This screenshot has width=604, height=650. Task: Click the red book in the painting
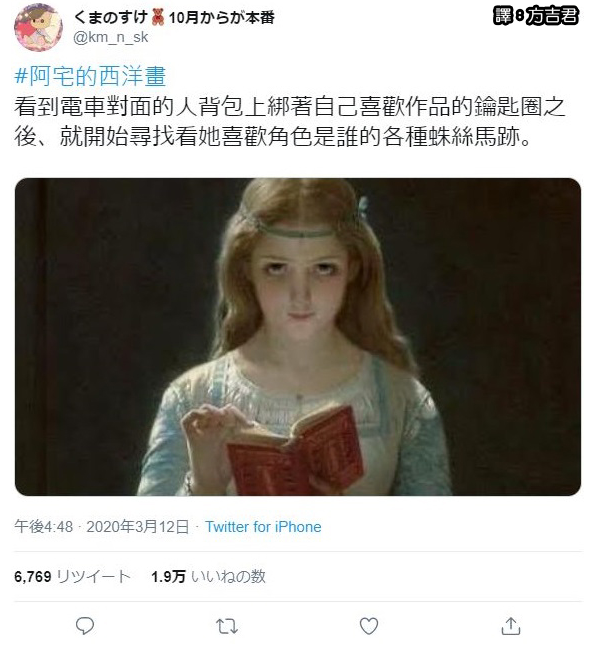coord(296,454)
